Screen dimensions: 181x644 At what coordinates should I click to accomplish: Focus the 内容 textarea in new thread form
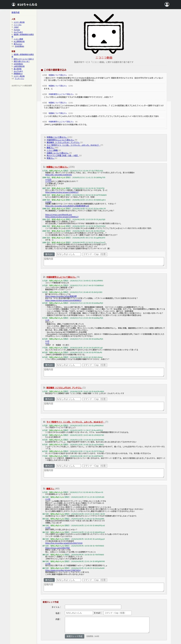pos(107,625)
